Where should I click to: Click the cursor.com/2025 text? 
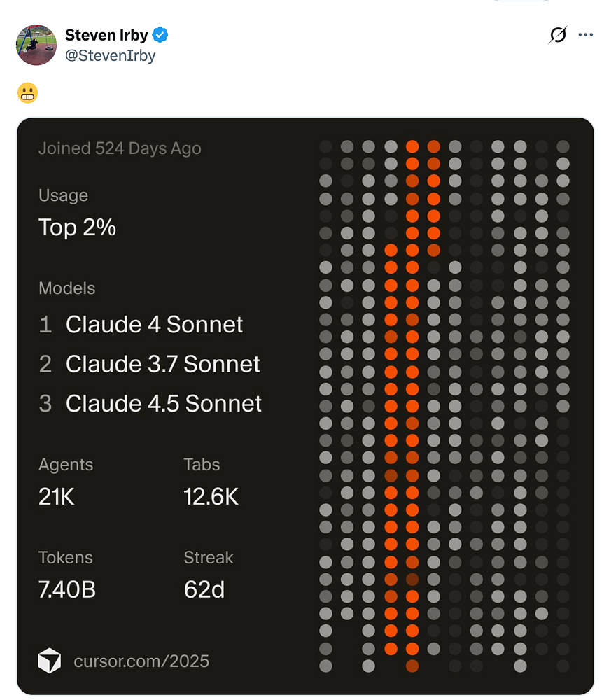coord(141,661)
